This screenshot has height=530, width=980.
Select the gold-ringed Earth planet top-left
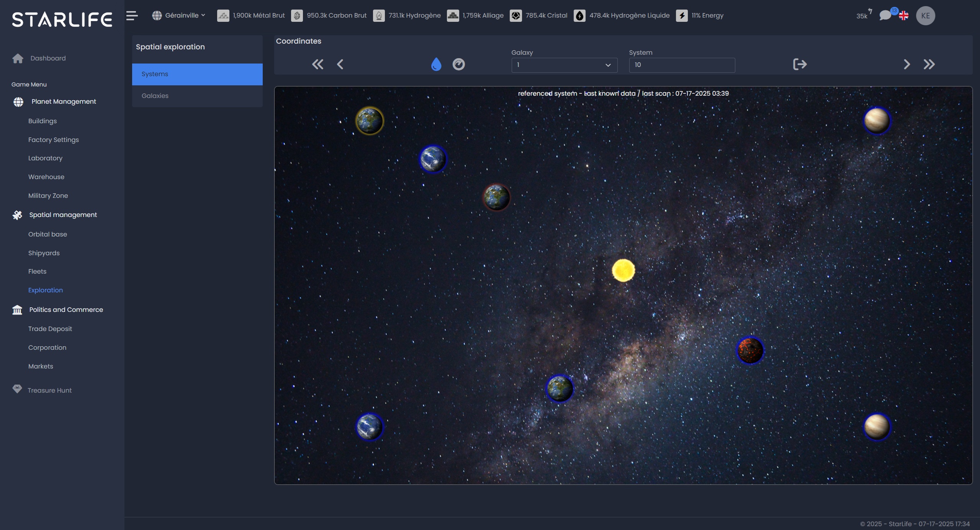[x=370, y=121]
